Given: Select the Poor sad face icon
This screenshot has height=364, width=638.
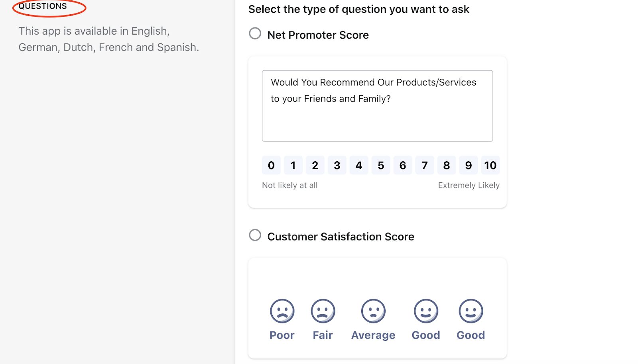Looking at the screenshot, I should 282,311.
